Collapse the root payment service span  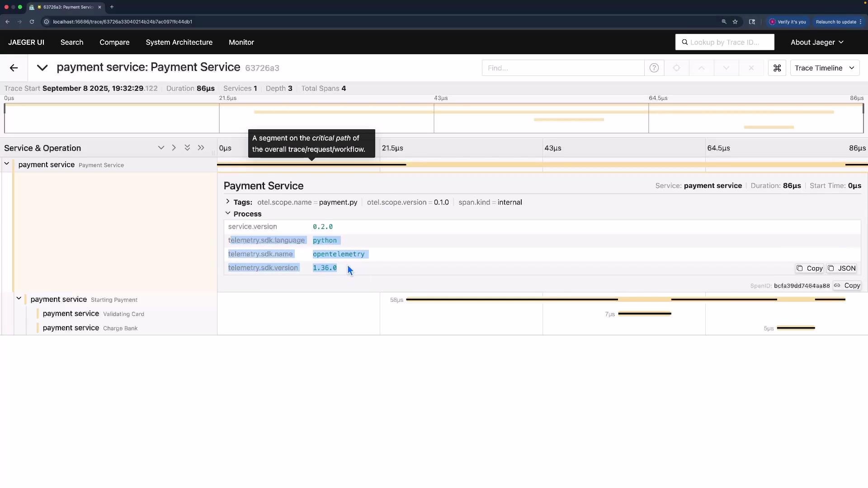click(7, 164)
